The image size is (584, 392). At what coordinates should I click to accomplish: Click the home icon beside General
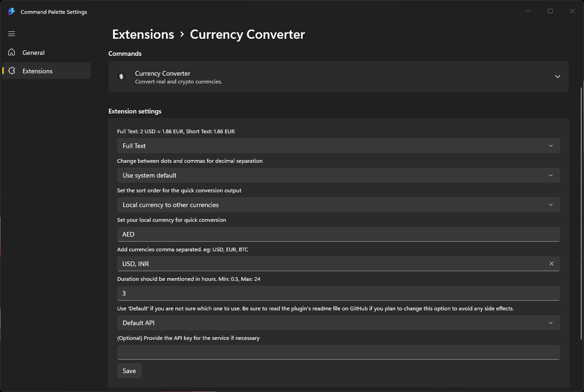(11, 52)
